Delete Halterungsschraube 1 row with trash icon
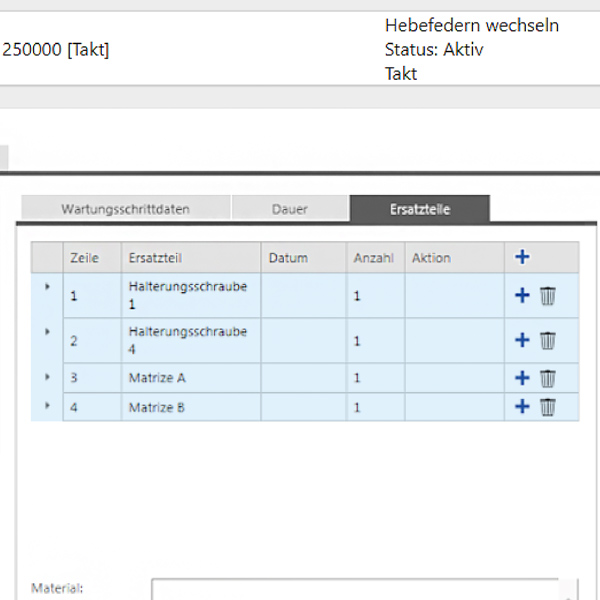This screenshot has height=600, width=600. (547, 296)
